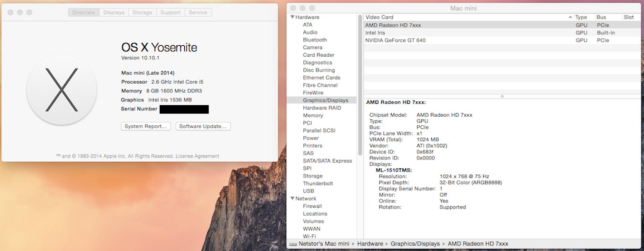Click the Vendor value ATI (0x1002)
The width and height of the screenshot is (644, 251).
[x=431, y=146]
